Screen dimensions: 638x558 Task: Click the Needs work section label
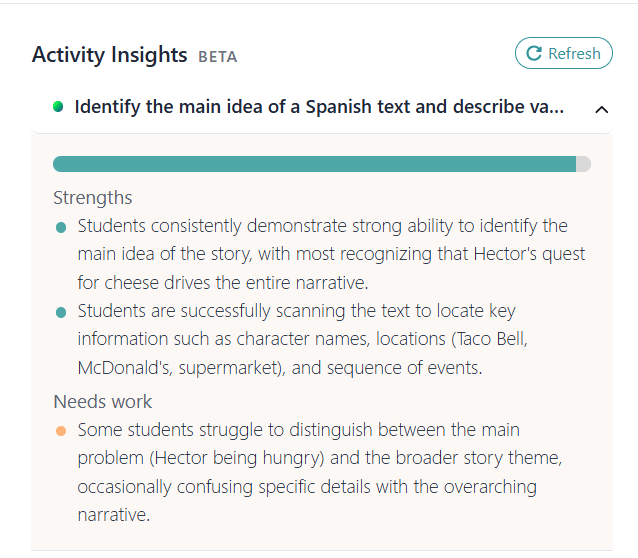(x=102, y=402)
